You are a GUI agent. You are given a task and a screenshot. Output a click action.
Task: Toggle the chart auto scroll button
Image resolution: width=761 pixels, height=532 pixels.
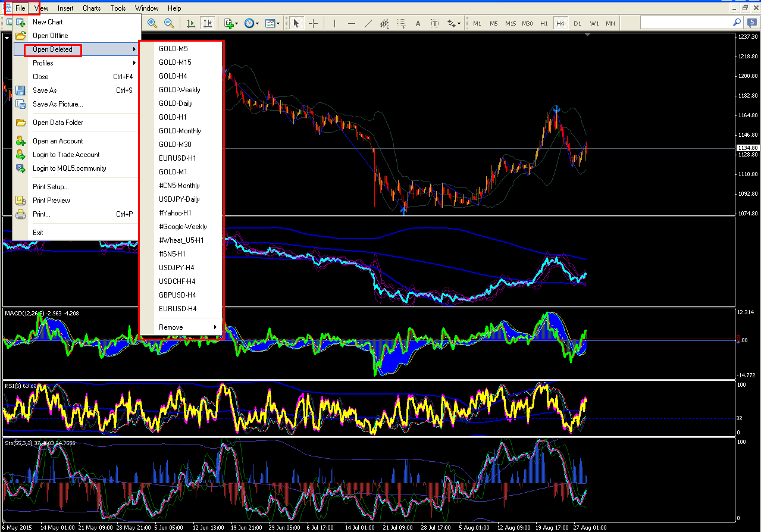tap(191, 23)
